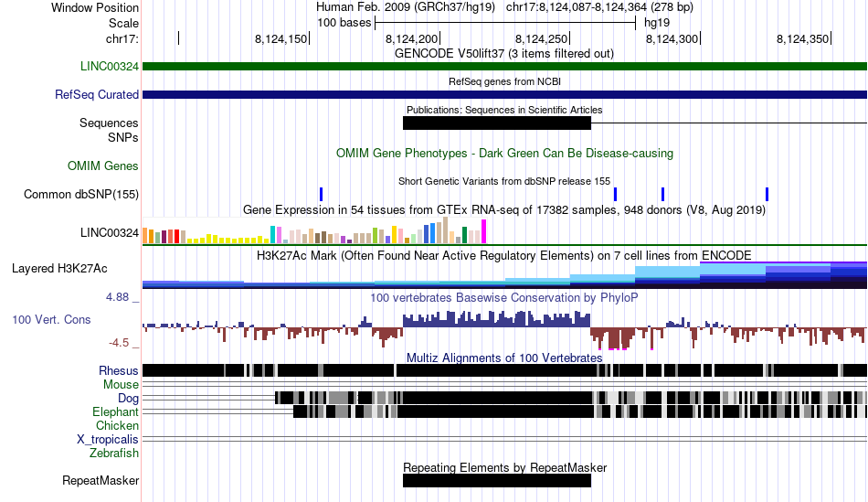Click Publications: Sequences in Scientific Articles title
The image size is (868, 502).
[x=504, y=110]
